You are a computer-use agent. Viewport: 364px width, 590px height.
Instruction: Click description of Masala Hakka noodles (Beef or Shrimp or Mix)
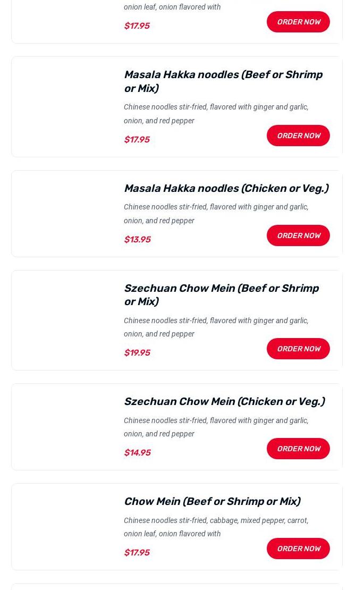[216, 114]
